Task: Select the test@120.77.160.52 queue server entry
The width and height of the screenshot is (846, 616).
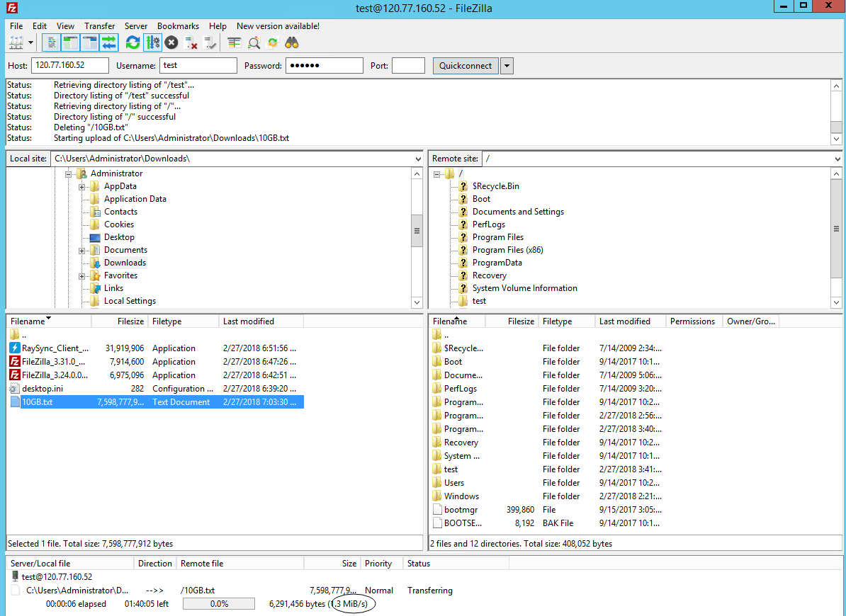Action: tap(57, 576)
